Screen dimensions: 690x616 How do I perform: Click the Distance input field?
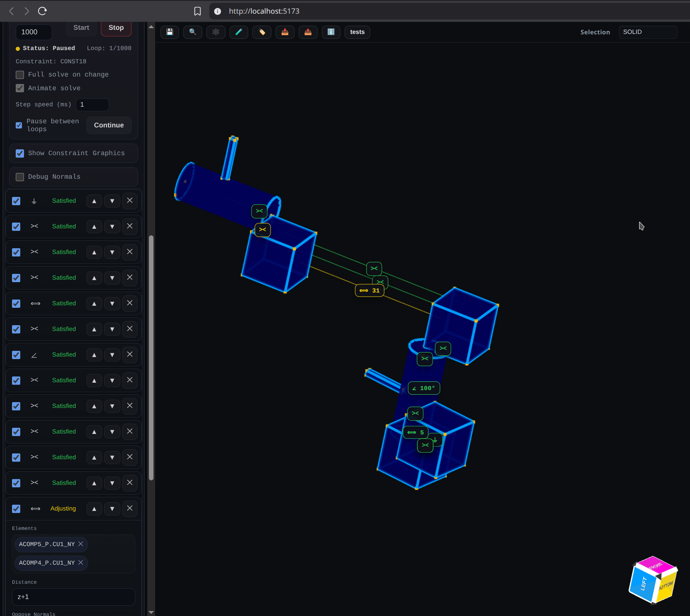coord(74,597)
